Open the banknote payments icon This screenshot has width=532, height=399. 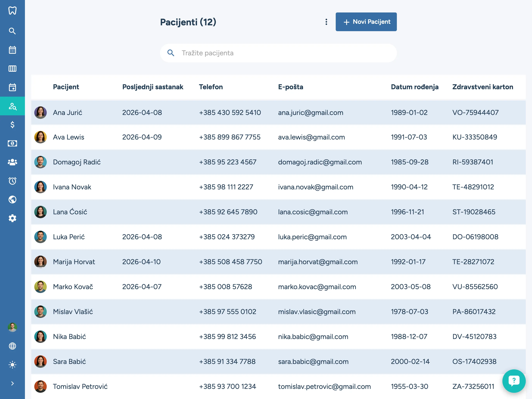coord(12,143)
